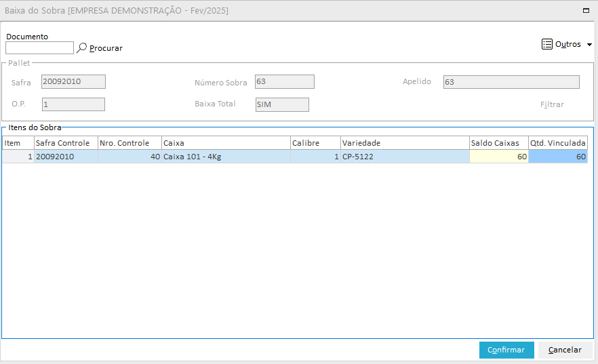Click the Filtrar button
The height and width of the screenshot is (364, 598).
click(552, 104)
